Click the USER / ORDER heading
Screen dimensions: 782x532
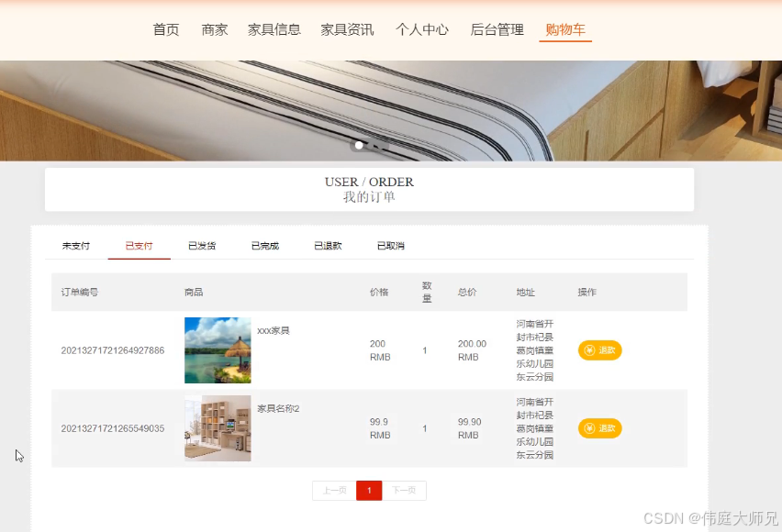(369, 182)
